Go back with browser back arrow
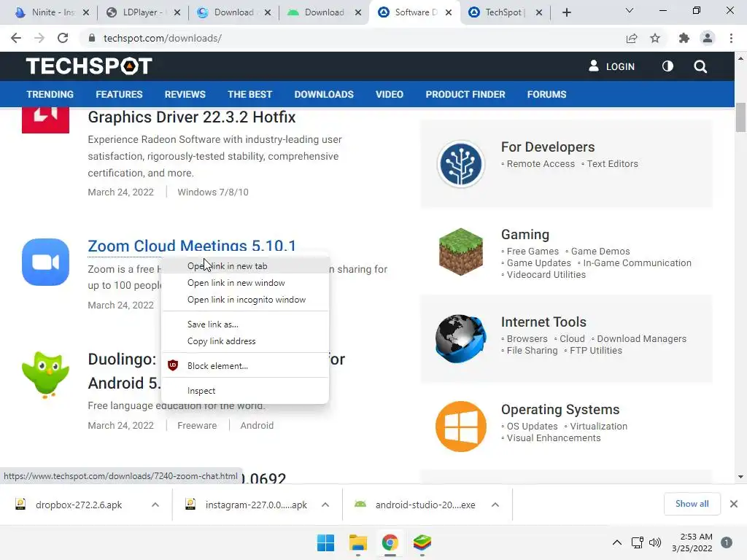The width and height of the screenshot is (747, 560). 16,38
